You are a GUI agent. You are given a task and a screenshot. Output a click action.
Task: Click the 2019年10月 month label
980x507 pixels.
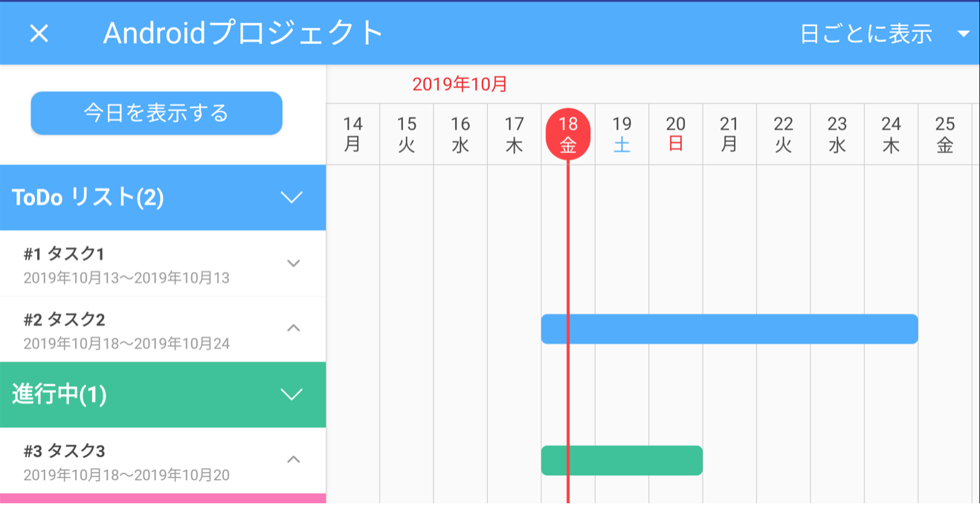point(459,84)
